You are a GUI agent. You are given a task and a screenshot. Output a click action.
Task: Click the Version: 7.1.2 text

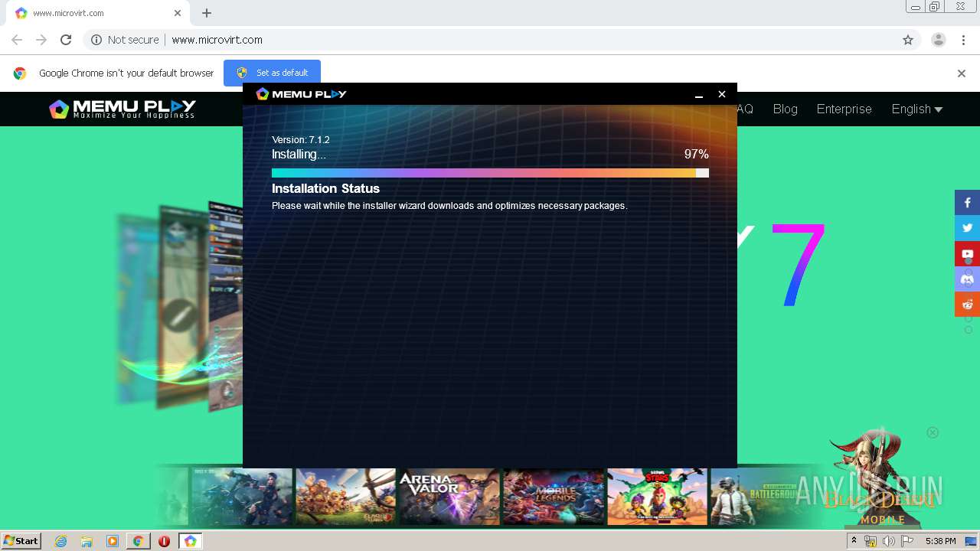tap(301, 140)
